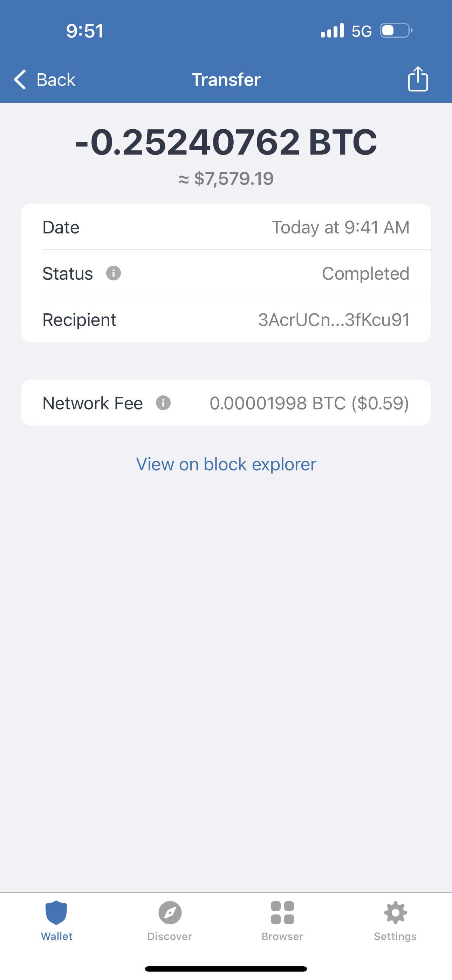Open View on block explorer link
The height and width of the screenshot is (980, 452).
click(226, 464)
